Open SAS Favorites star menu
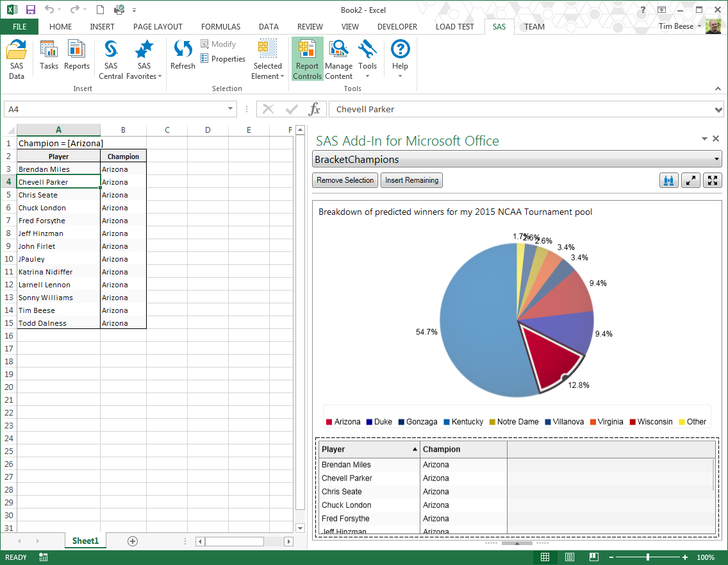Image resolution: width=728 pixels, height=565 pixels. (144, 60)
